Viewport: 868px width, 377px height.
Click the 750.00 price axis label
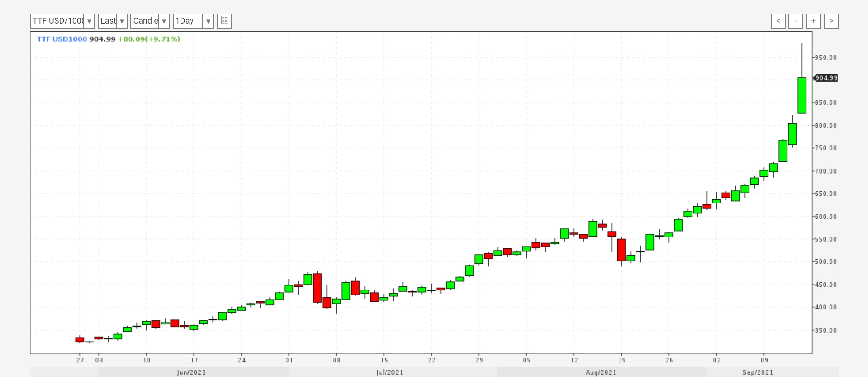tap(826, 148)
